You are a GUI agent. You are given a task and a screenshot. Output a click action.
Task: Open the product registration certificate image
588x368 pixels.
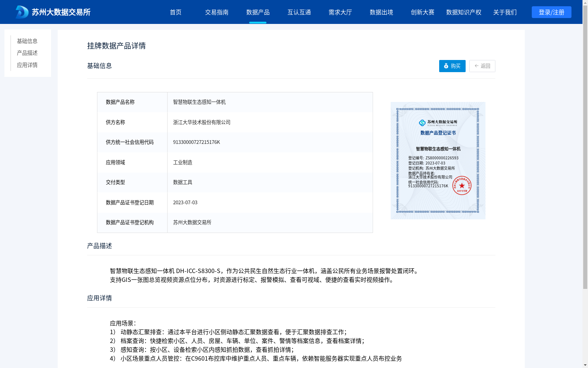[438, 160]
